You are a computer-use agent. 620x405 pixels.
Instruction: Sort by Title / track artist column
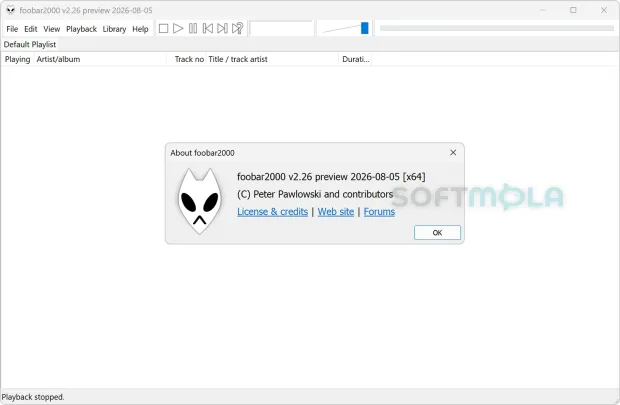[272, 59]
